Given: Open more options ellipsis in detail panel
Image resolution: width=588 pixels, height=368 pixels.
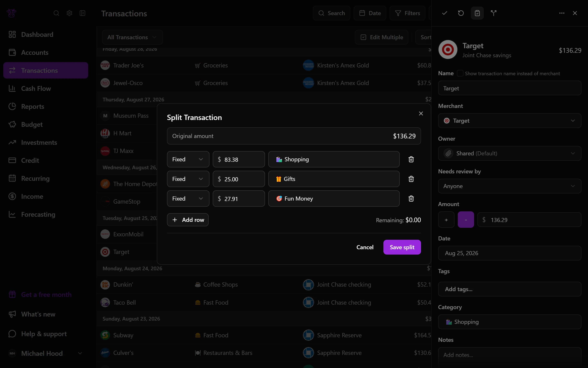Looking at the screenshot, I should point(562,13).
